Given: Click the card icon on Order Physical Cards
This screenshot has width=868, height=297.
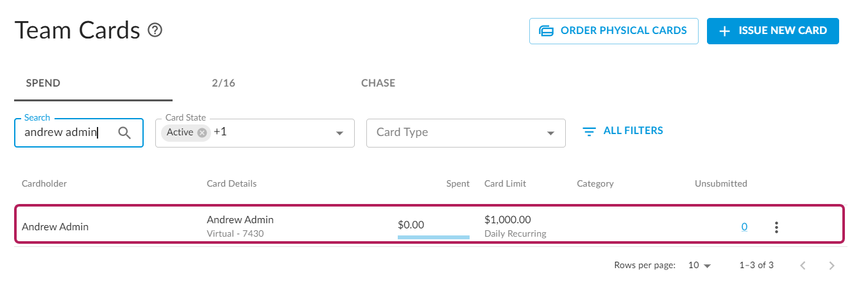Looking at the screenshot, I should tap(546, 31).
